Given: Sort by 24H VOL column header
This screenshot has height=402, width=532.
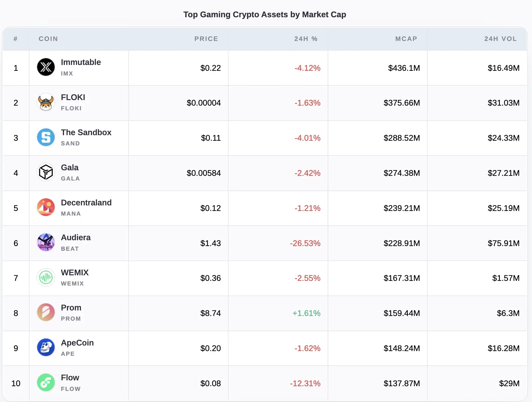Looking at the screenshot, I should 500,39.
